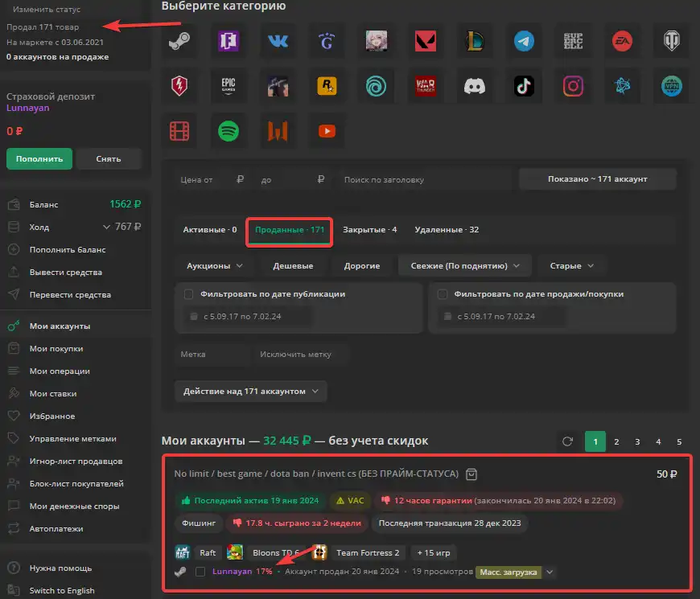The height and width of the screenshot is (599, 700).
Task: Select the World of Tanks Blitz shield icon
Action: tap(179, 86)
